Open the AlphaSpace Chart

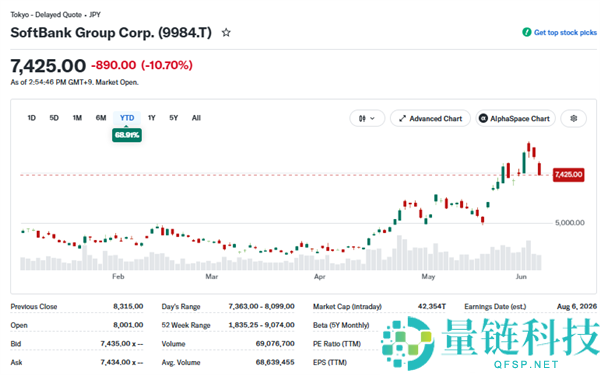(515, 119)
